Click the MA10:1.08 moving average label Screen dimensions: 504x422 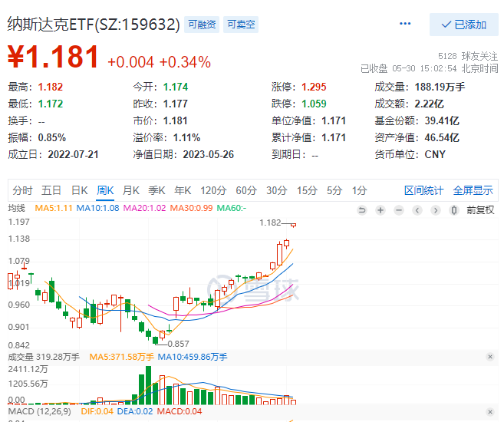pos(97,208)
